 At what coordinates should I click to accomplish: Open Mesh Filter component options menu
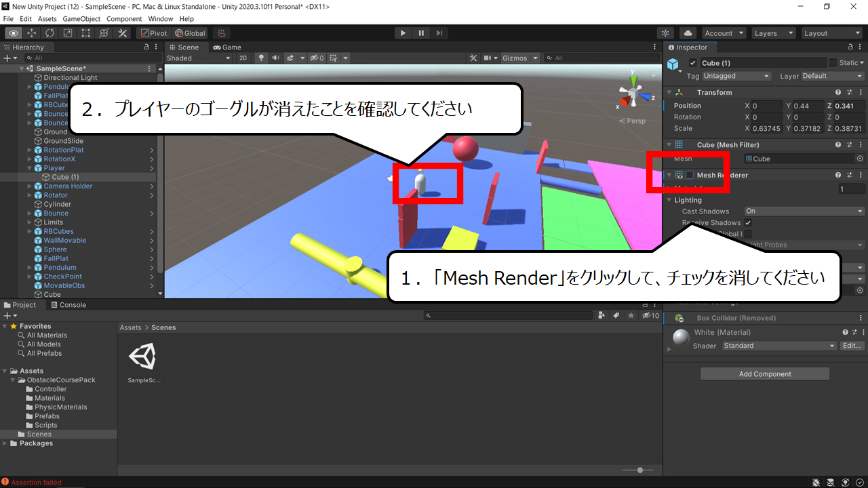point(860,145)
